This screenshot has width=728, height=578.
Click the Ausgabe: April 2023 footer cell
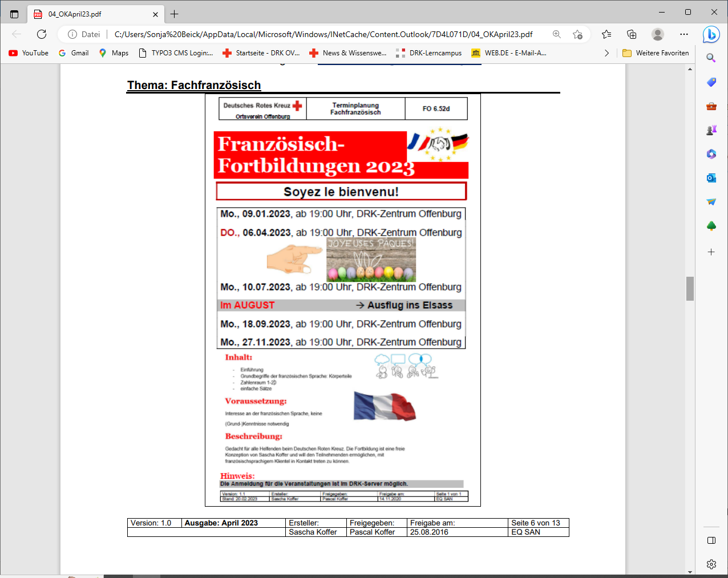click(x=233, y=523)
